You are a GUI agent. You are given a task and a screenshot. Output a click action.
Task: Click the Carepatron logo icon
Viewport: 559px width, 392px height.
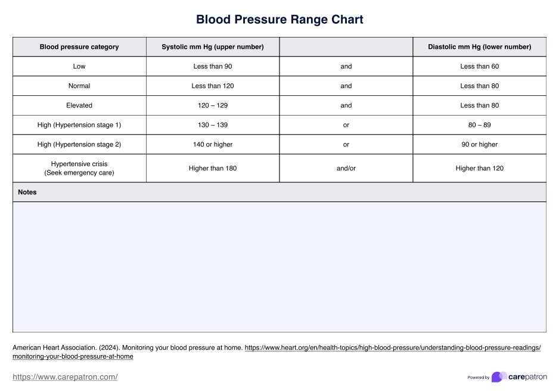[499, 377]
